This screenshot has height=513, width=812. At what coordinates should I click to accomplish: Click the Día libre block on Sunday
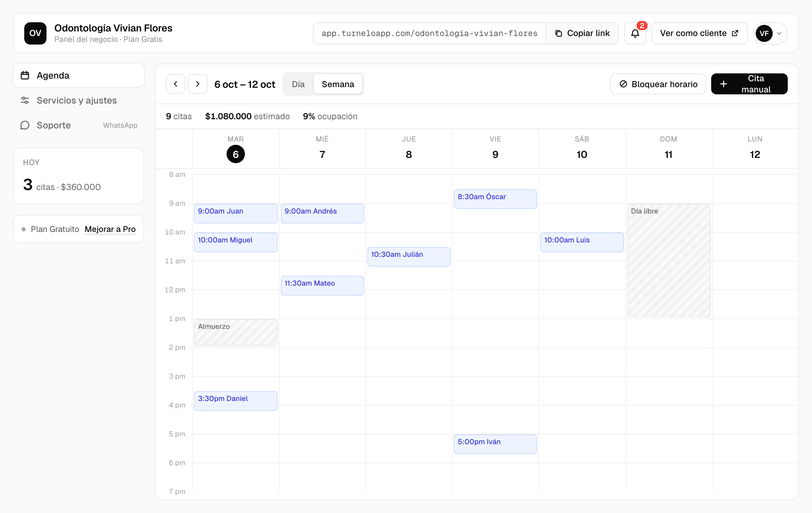pos(668,260)
